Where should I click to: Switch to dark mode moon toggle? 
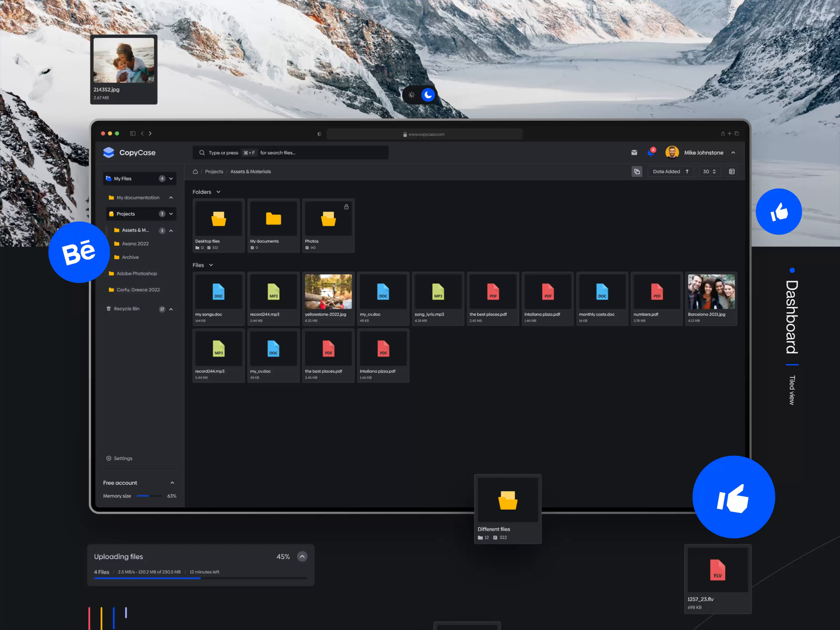[x=428, y=95]
